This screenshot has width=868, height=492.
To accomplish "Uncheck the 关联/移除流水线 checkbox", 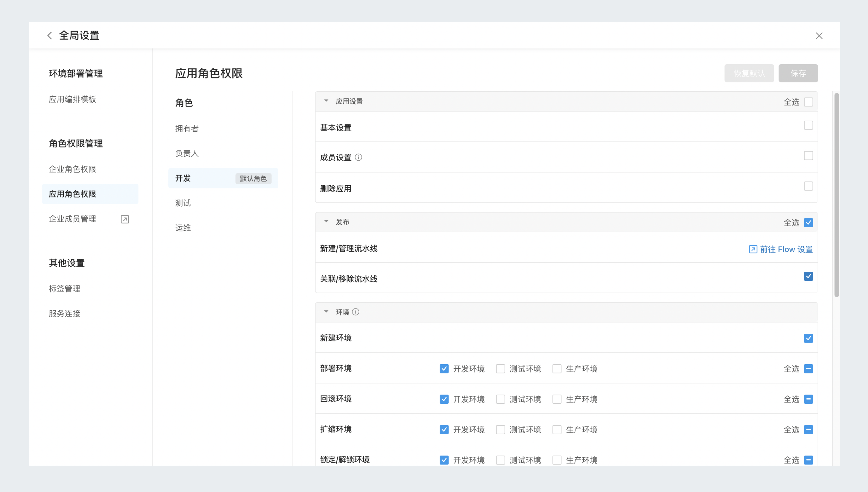I will 808,277.
